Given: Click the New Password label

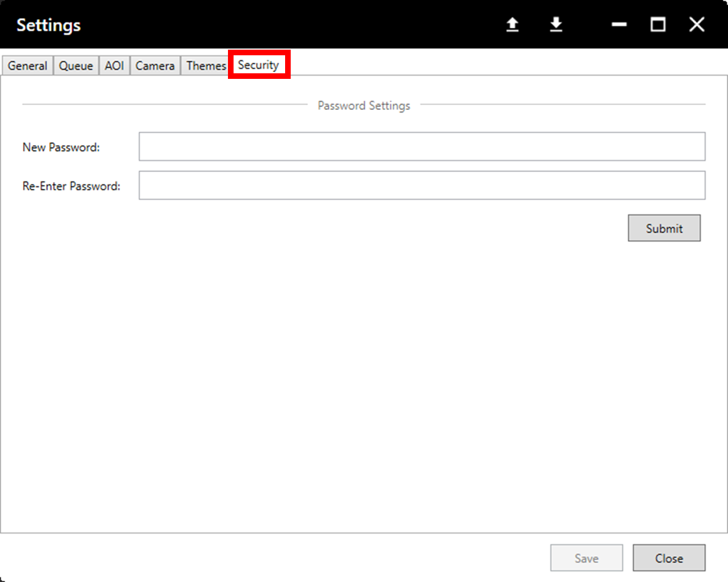Looking at the screenshot, I should point(61,147).
